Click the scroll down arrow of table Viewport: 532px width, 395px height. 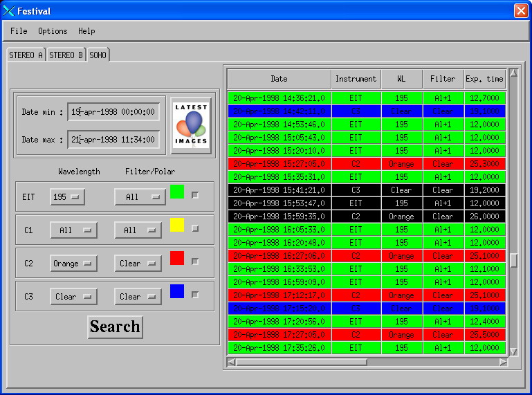pos(513,352)
